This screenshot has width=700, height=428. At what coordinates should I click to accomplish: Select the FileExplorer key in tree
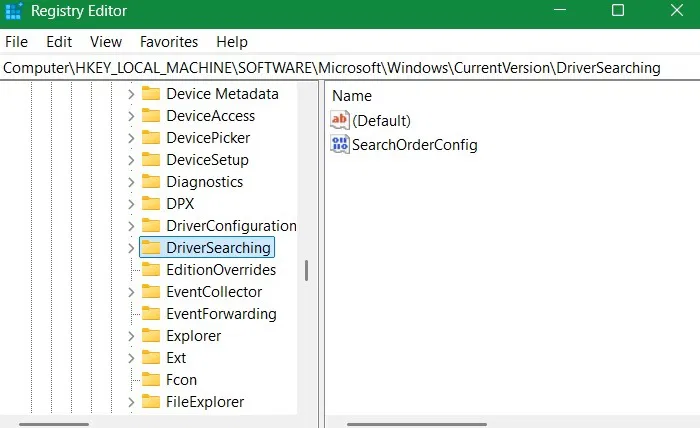pos(205,402)
